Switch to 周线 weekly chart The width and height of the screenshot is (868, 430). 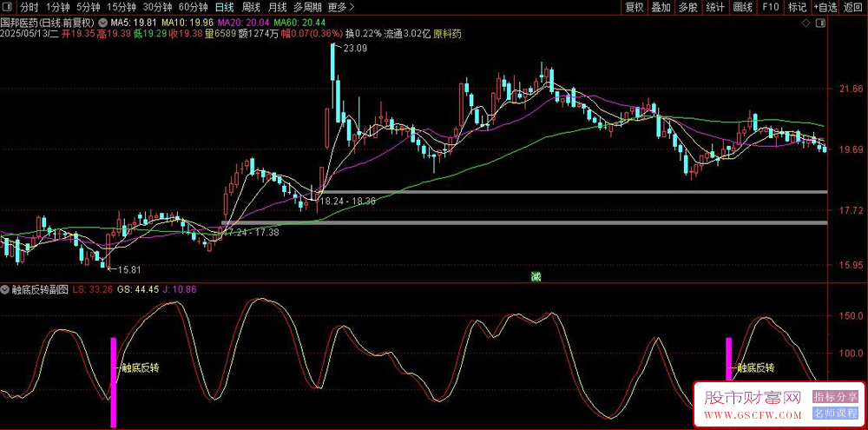[251, 7]
